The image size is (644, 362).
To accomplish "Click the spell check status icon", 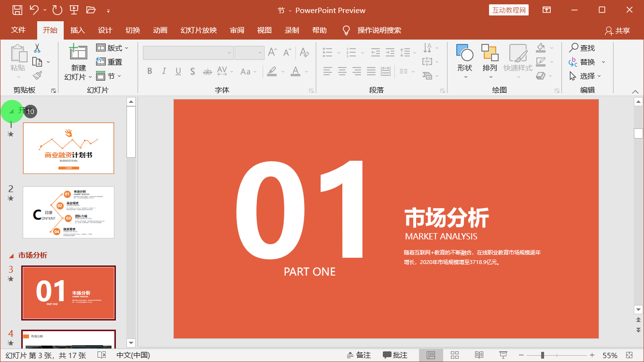I will click(x=102, y=355).
